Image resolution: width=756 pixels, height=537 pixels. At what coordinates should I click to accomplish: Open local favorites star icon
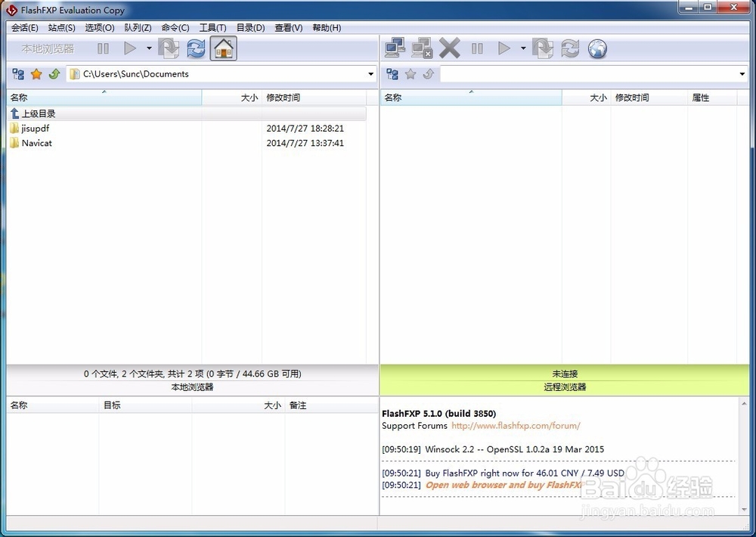(x=36, y=74)
